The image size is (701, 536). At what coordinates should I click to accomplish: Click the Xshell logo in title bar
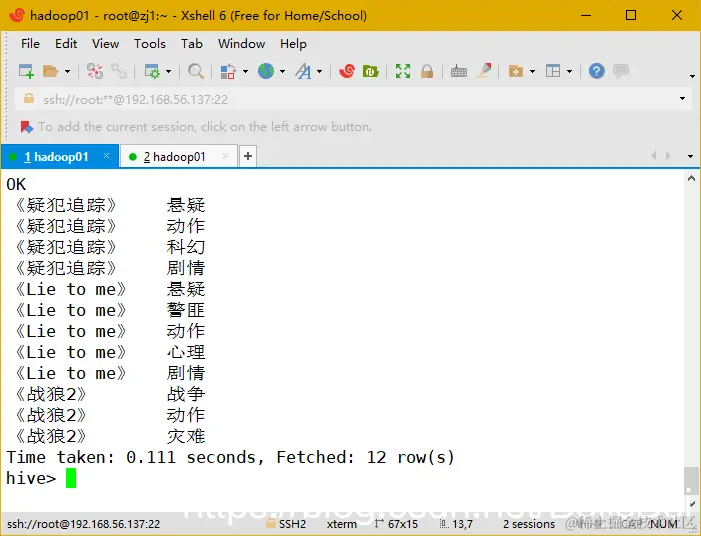click(16, 15)
